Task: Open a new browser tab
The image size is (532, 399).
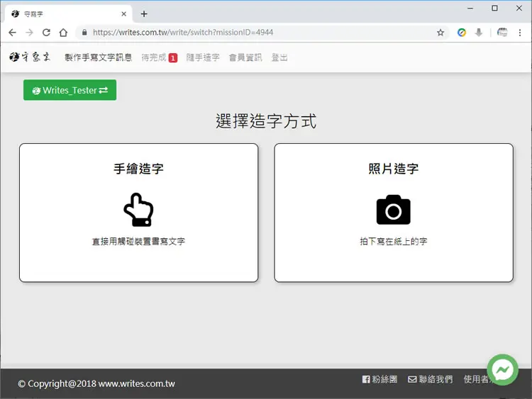Action: point(144,14)
